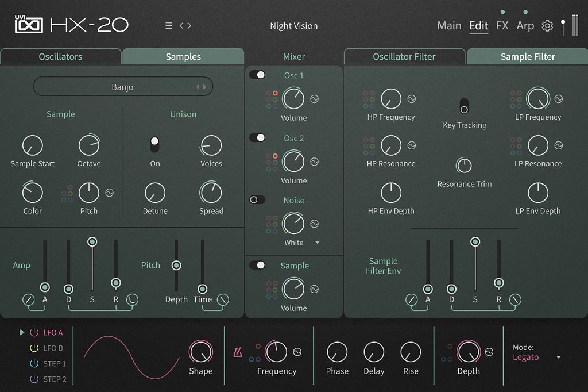Click the LFO A power icon
The image size is (588, 392).
(x=34, y=332)
